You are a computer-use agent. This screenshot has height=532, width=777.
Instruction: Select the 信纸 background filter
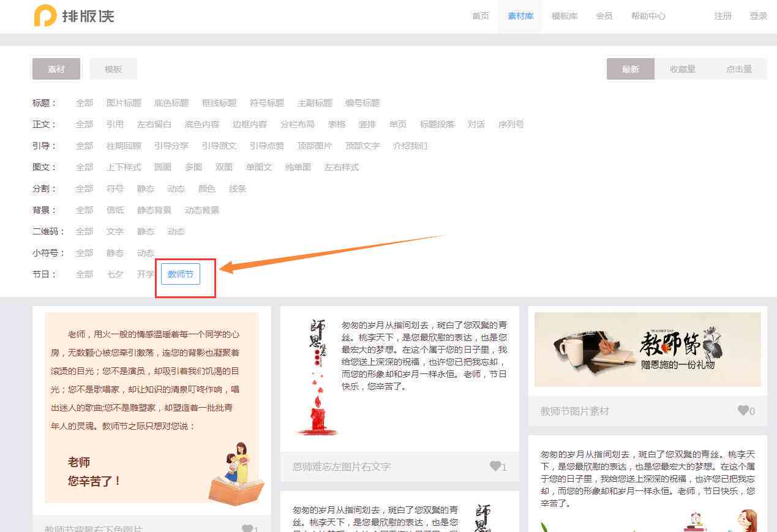coord(115,210)
